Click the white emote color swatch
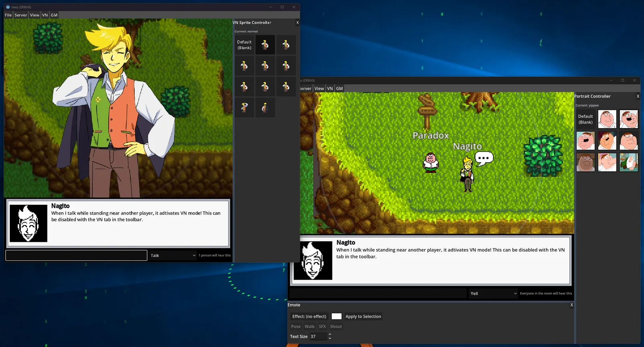 coord(336,316)
